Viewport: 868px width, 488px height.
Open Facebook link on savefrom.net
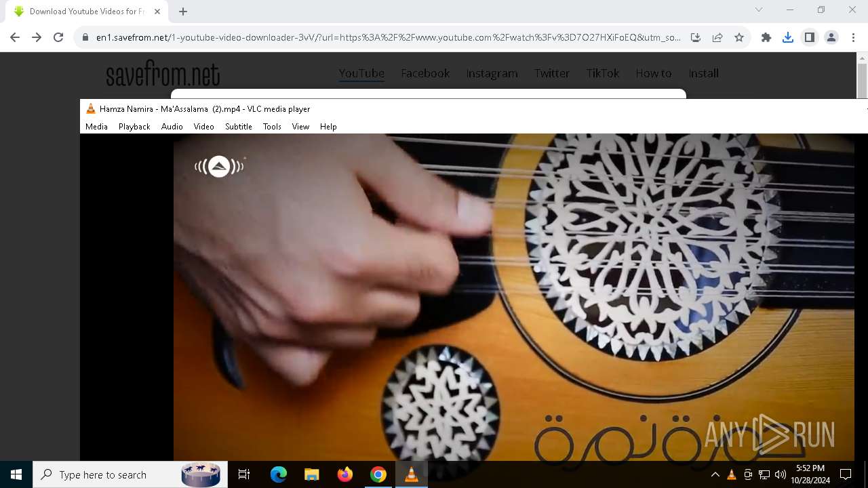(425, 73)
